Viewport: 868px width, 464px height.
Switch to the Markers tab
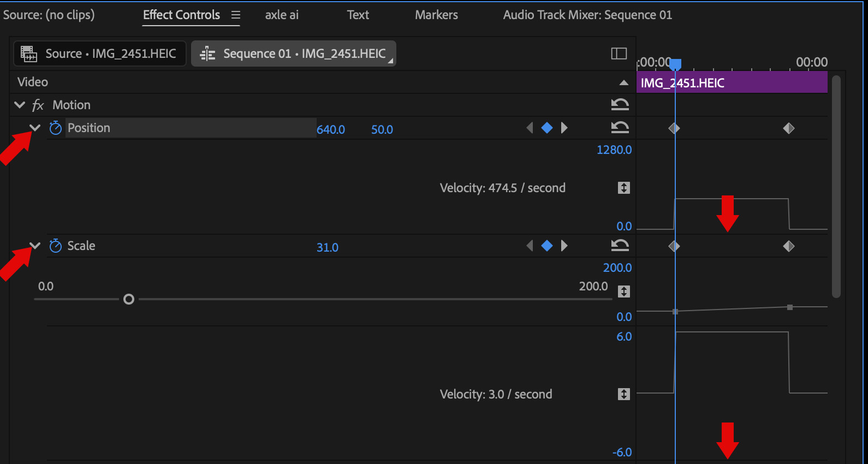coord(436,15)
